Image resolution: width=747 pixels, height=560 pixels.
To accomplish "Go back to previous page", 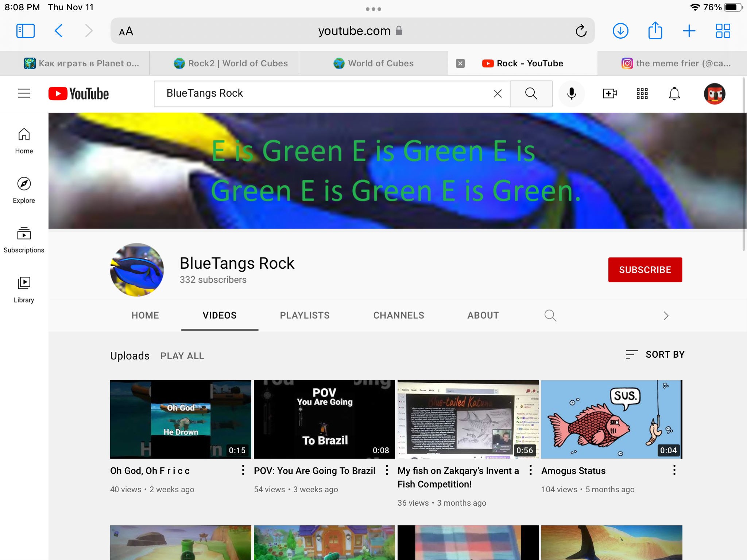I will click(x=59, y=31).
